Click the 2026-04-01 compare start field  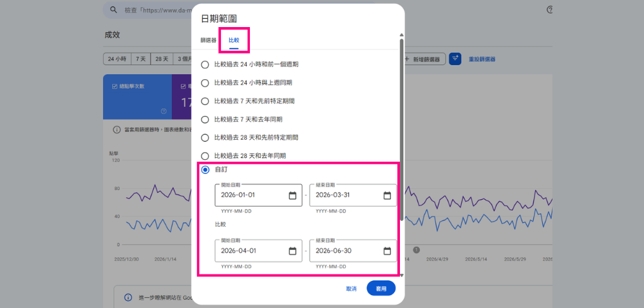click(x=258, y=251)
